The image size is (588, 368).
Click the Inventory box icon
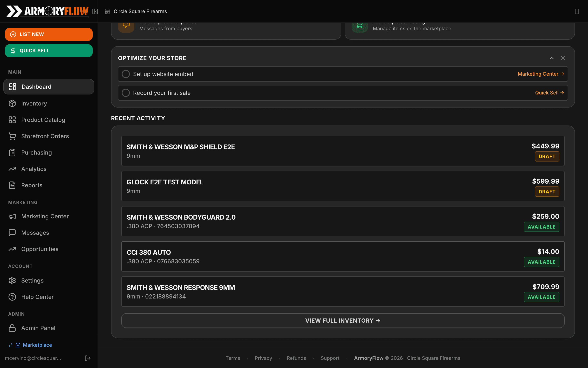coord(12,103)
